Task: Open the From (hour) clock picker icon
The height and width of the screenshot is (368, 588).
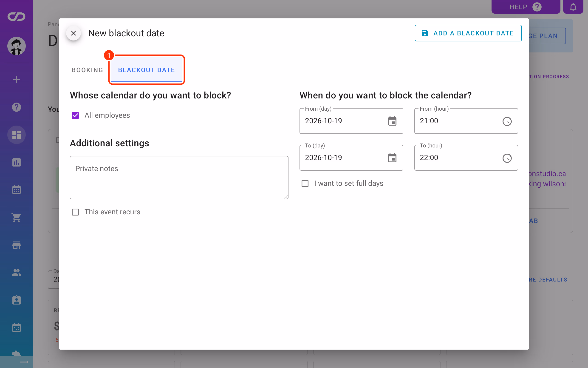Action: click(507, 121)
